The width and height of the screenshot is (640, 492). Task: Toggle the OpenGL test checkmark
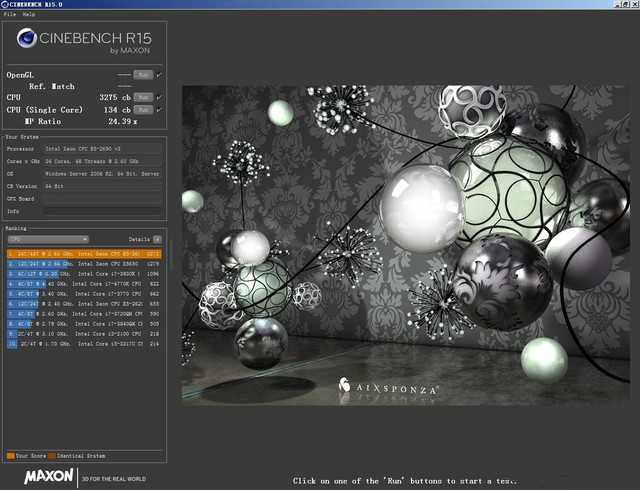coord(159,75)
